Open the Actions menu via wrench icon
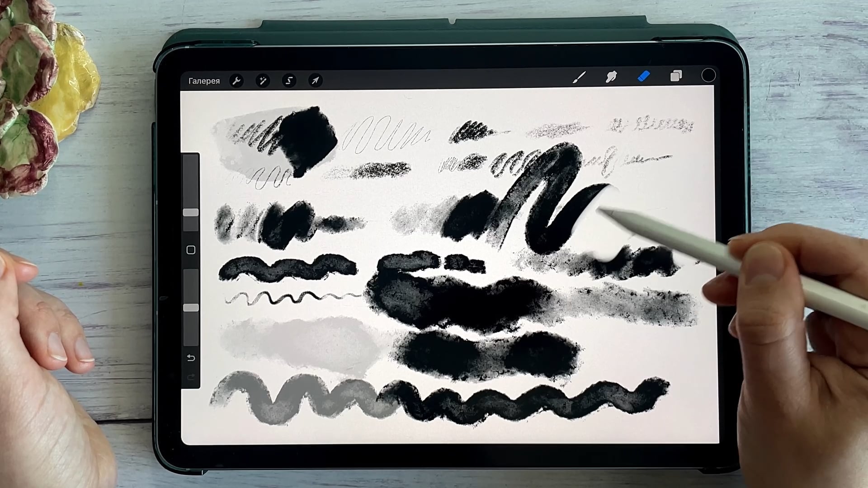The height and width of the screenshot is (488, 868). [236, 80]
